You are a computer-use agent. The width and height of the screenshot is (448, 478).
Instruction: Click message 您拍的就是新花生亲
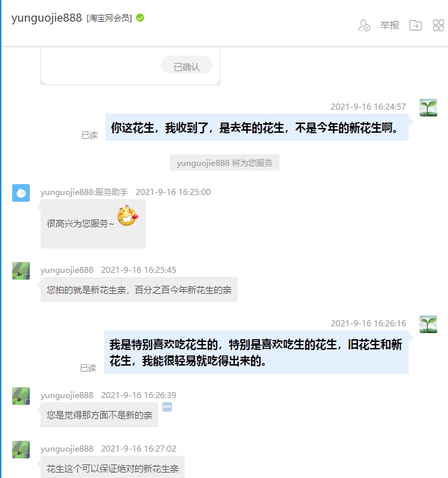coord(139,290)
